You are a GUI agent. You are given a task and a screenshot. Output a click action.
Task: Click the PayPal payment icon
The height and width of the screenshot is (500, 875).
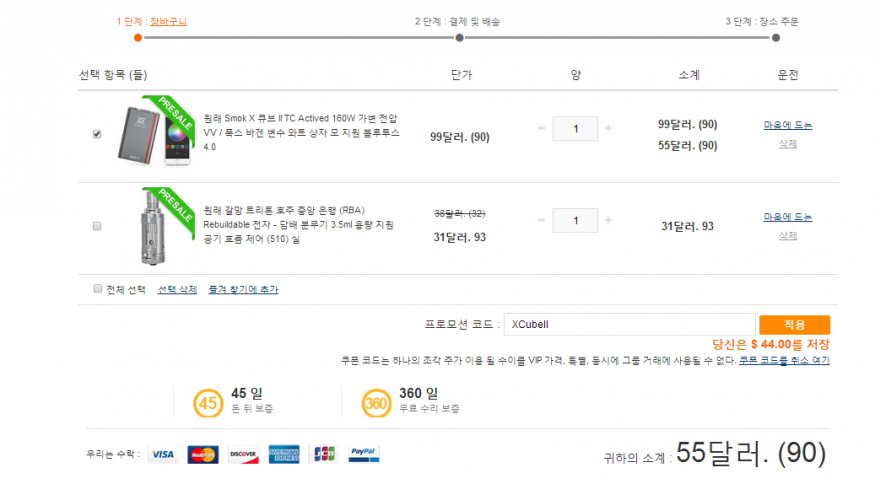coord(363,454)
